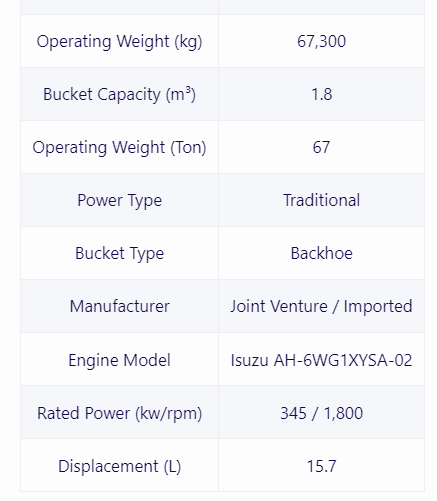Click the Bucket Capacity (m³) label

click(119, 94)
